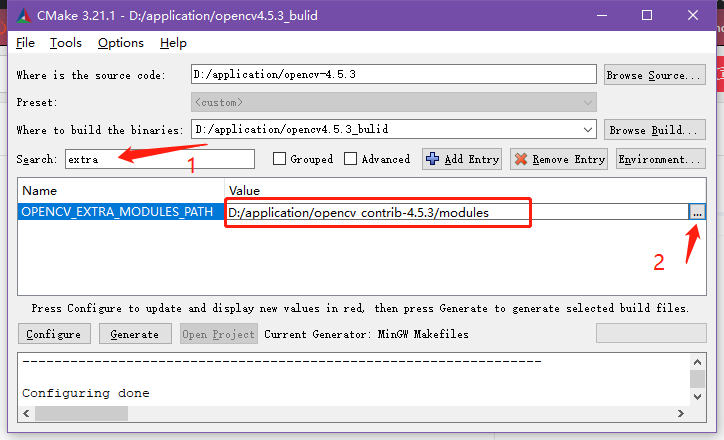
Task: Click the horizontal scrollbar left arrow
Action: coord(26,413)
